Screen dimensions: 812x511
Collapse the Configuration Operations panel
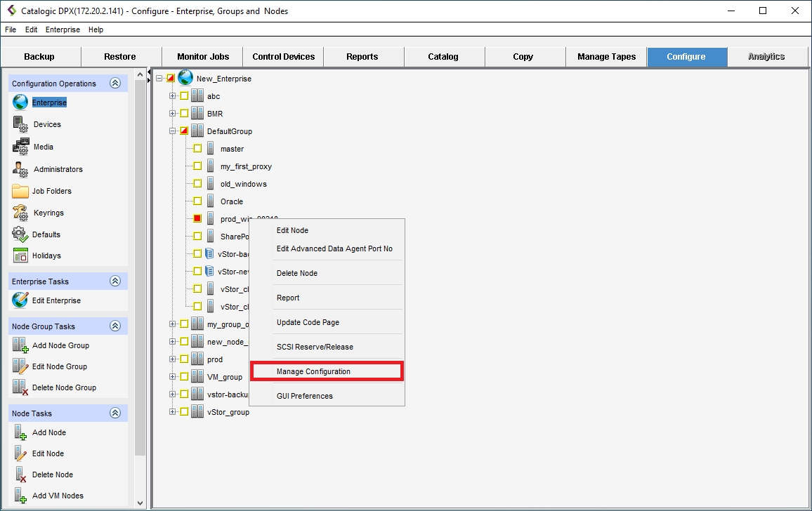[x=115, y=84]
